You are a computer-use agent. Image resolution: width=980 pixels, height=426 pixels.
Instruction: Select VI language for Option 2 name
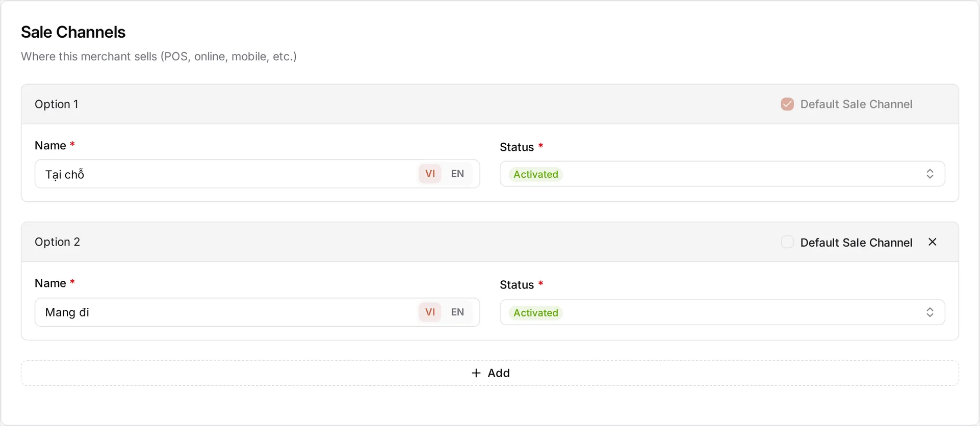(430, 312)
